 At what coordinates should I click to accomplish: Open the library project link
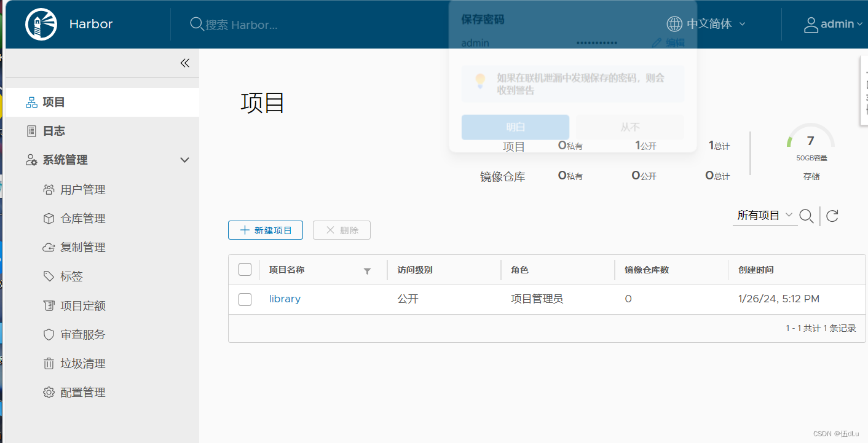(x=285, y=299)
